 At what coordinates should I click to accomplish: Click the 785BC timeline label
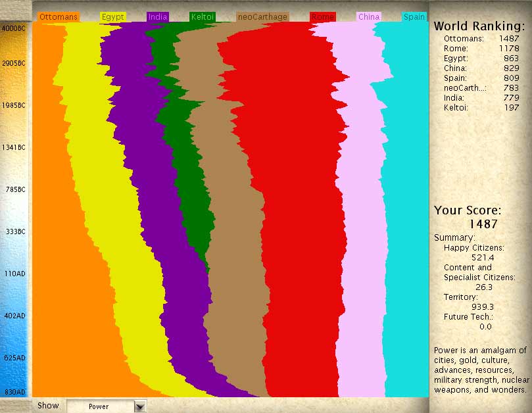(x=15, y=189)
